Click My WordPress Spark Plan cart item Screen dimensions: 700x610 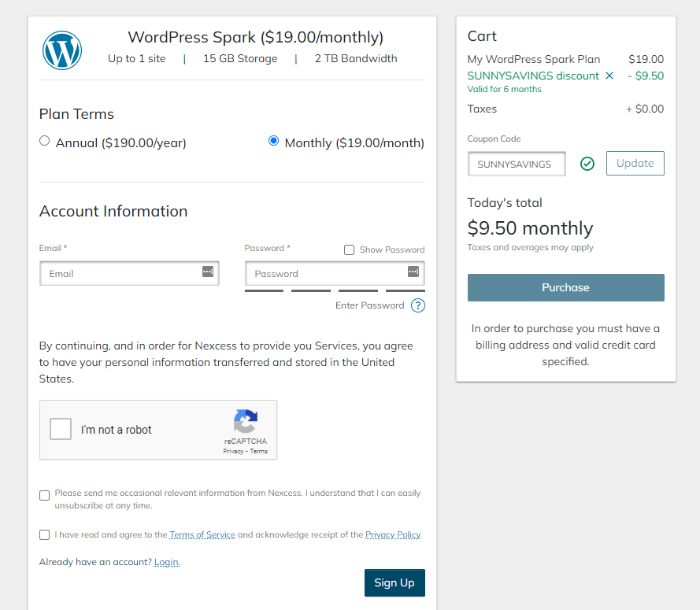[534, 59]
